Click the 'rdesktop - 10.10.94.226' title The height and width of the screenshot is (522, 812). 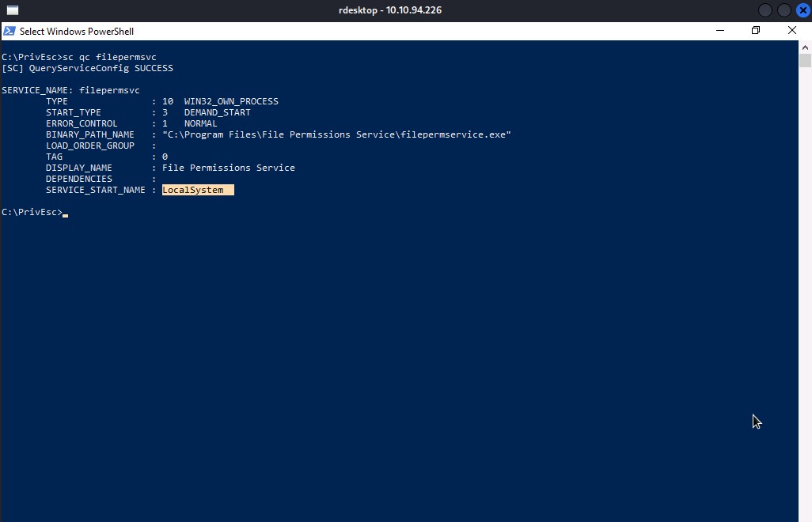tap(390, 10)
